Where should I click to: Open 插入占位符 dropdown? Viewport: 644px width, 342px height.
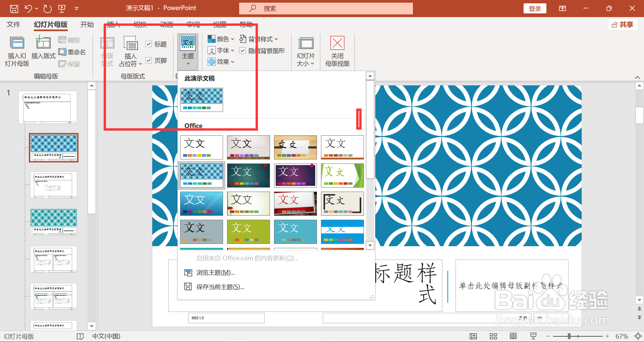pyautogui.click(x=130, y=52)
